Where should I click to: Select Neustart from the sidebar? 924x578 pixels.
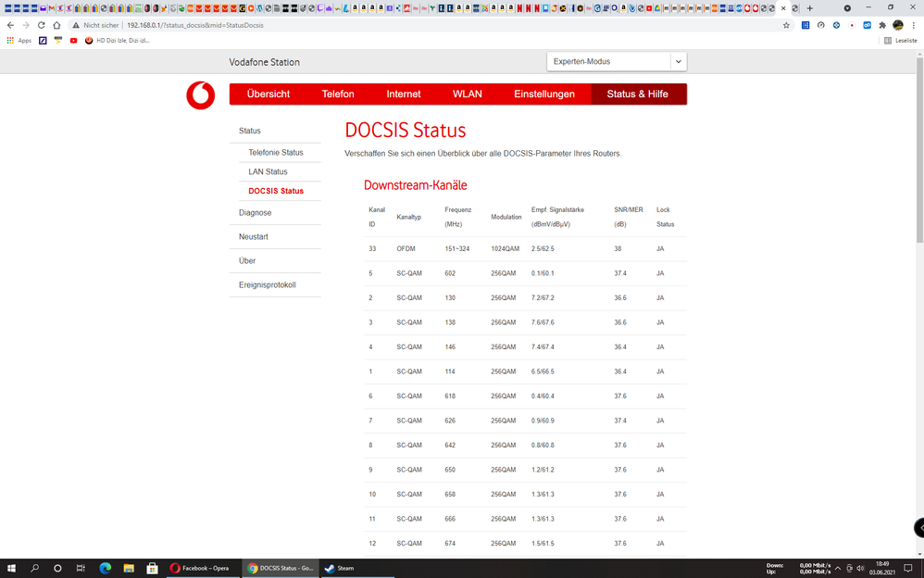[x=253, y=236]
